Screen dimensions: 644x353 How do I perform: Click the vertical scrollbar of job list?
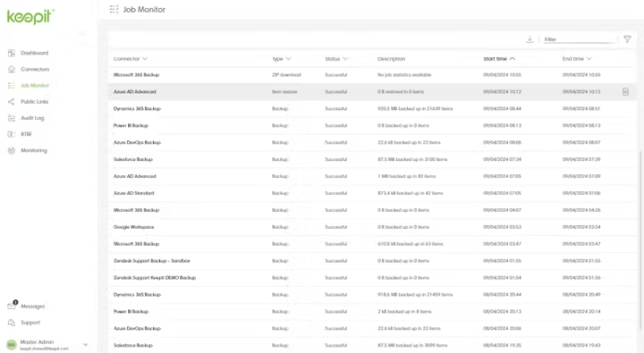tap(640, 240)
